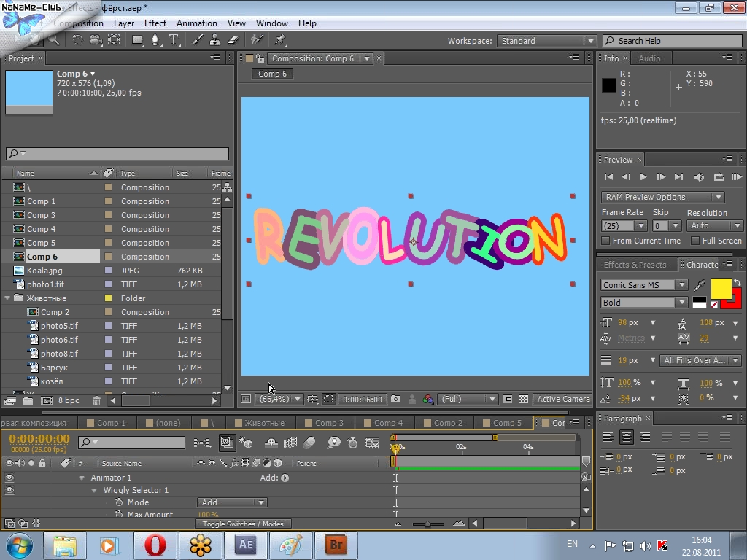Image resolution: width=747 pixels, height=560 pixels.
Task: Open the Workspace Standard dropdown
Action: 547,41
